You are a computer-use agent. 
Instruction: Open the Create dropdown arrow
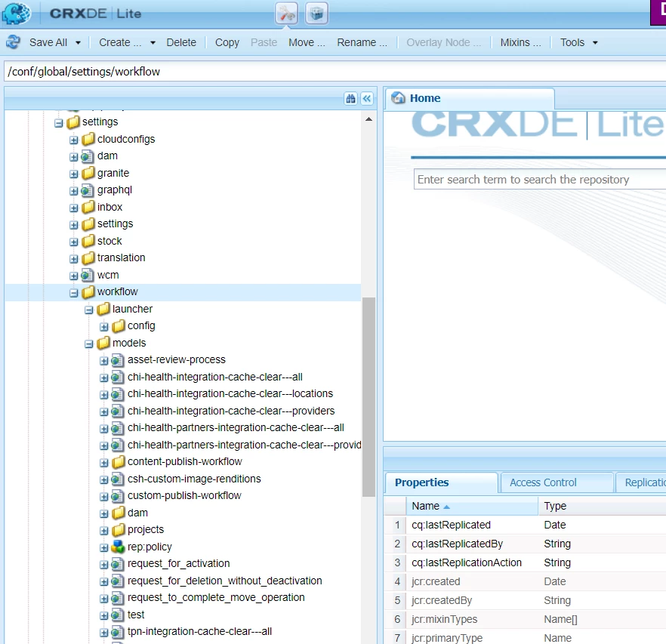[153, 42]
